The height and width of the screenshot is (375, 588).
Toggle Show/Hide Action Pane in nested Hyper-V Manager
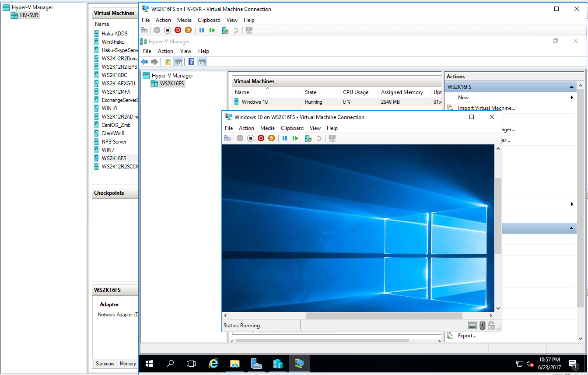pos(202,62)
